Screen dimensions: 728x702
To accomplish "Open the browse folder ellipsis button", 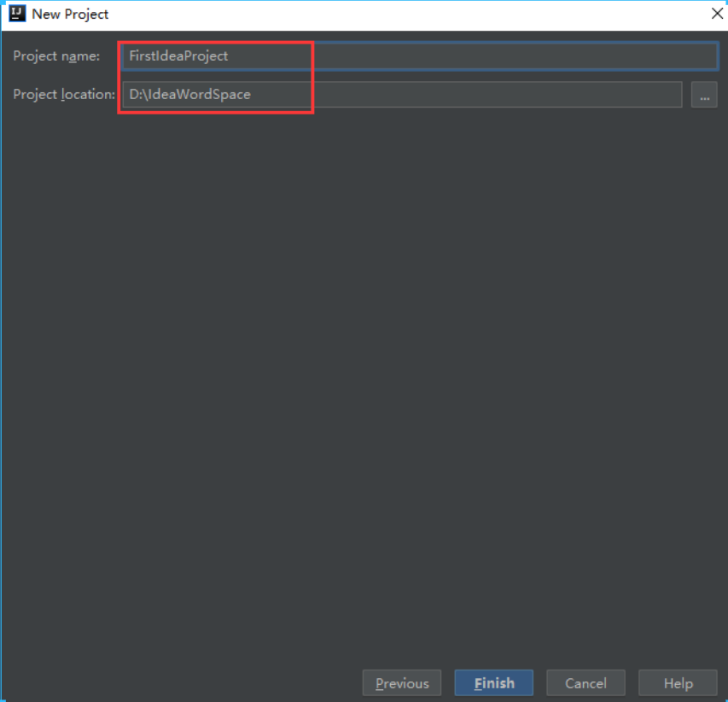I will coord(704,95).
